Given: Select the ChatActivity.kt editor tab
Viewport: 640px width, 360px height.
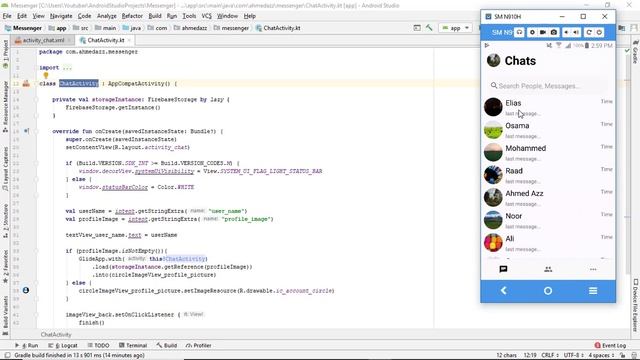Looking at the screenshot, I should click(105, 40).
